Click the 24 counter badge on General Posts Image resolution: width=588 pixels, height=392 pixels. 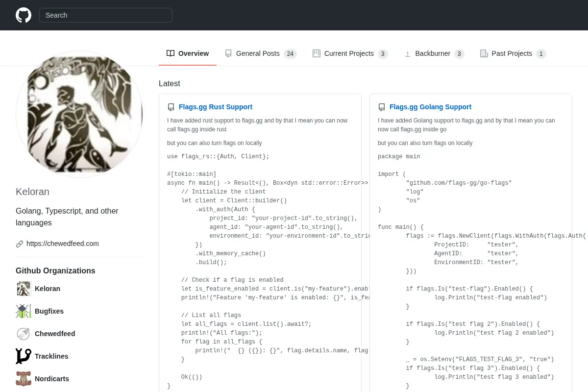290,54
